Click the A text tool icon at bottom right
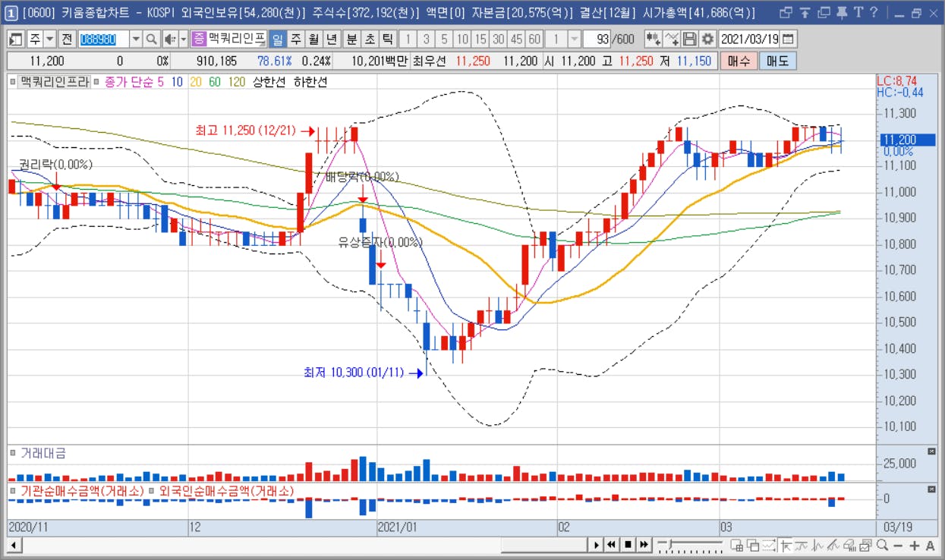This screenshot has height=560, width=945. click(x=931, y=545)
